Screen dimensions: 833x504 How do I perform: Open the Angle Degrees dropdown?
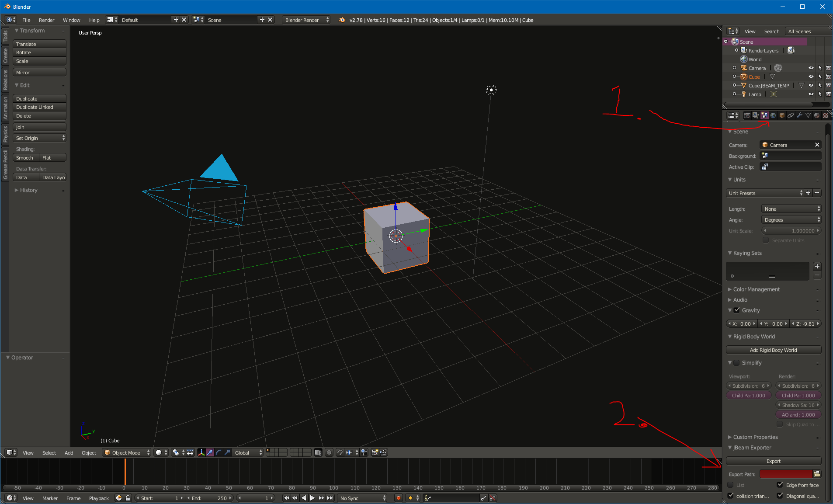791,220
